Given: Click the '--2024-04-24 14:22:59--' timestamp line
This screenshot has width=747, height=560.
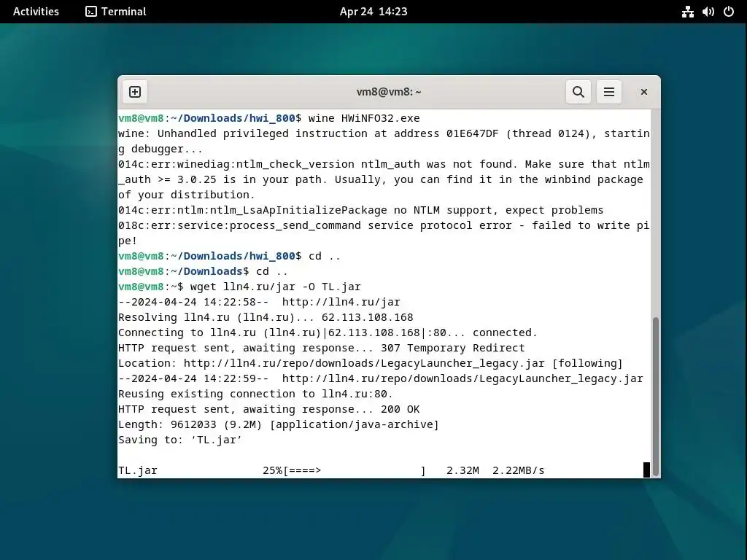Looking at the screenshot, I should click(381, 378).
